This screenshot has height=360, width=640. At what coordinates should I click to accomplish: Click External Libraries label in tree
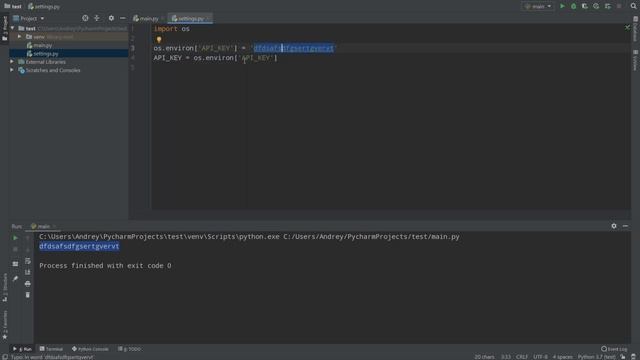point(45,62)
